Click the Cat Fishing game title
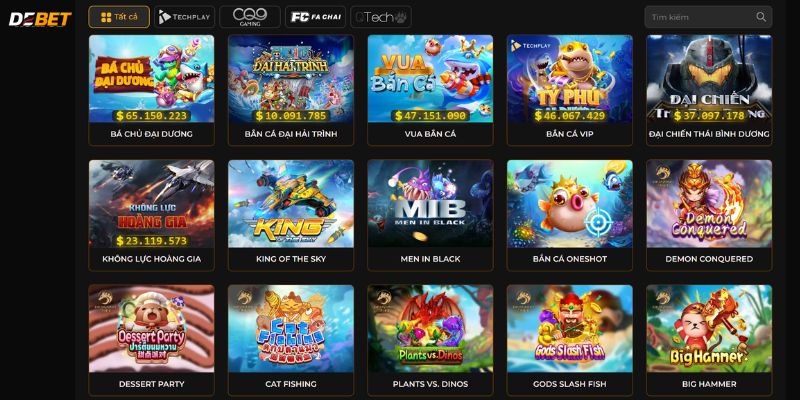Image resolution: width=800 pixels, height=400 pixels. tap(291, 384)
